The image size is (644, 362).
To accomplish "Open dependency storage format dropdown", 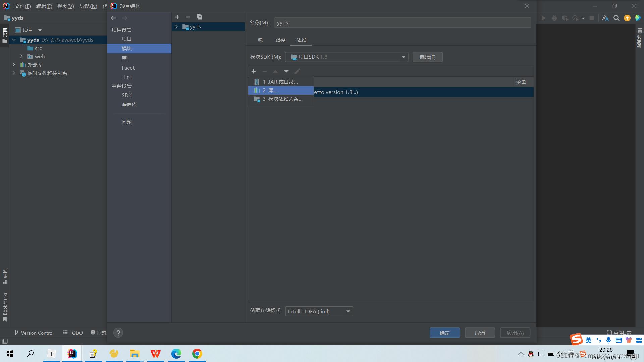I will pyautogui.click(x=319, y=311).
